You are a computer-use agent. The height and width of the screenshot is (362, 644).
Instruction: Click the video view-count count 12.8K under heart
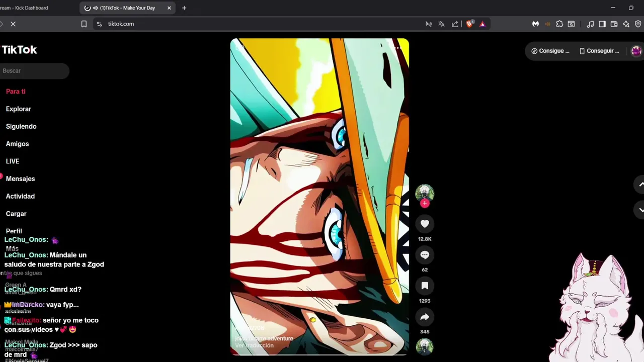[x=425, y=239]
